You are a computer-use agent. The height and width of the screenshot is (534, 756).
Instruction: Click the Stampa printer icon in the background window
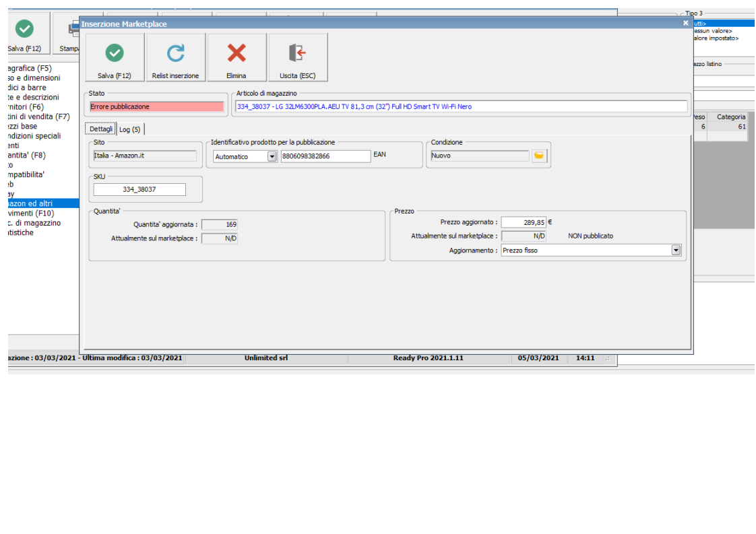tap(72, 29)
